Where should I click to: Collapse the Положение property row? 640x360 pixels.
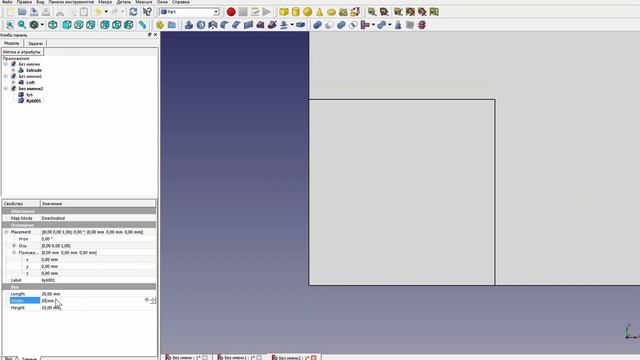14,253
